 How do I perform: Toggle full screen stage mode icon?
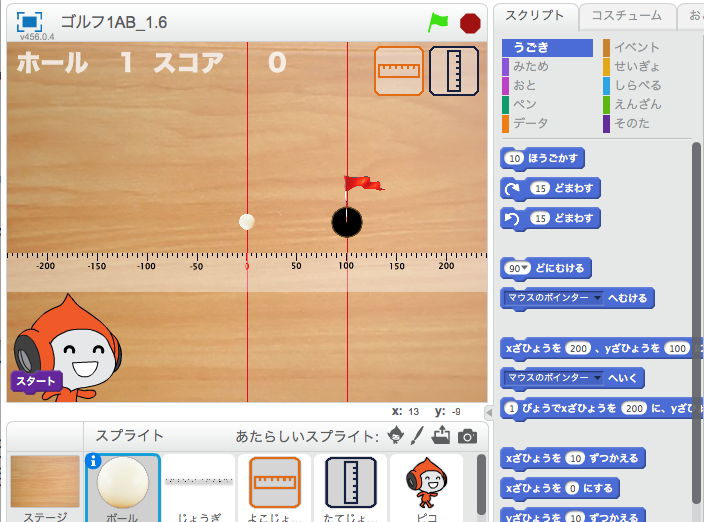[29, 22]
